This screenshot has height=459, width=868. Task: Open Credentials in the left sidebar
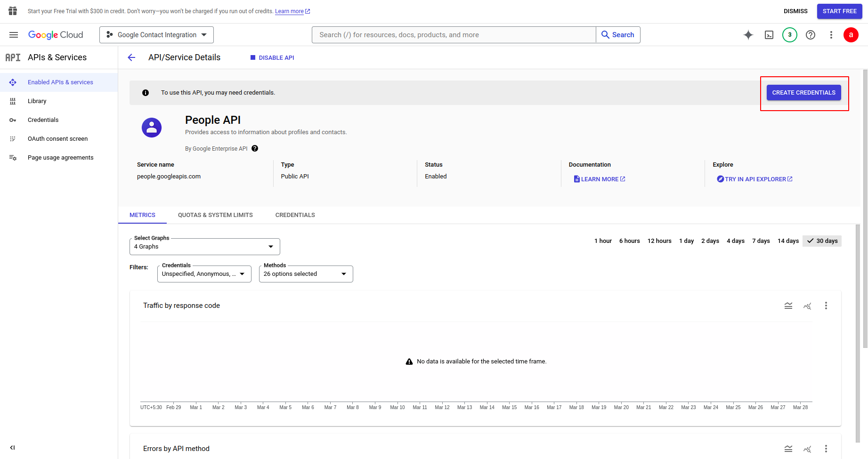[x=43, y=120]
